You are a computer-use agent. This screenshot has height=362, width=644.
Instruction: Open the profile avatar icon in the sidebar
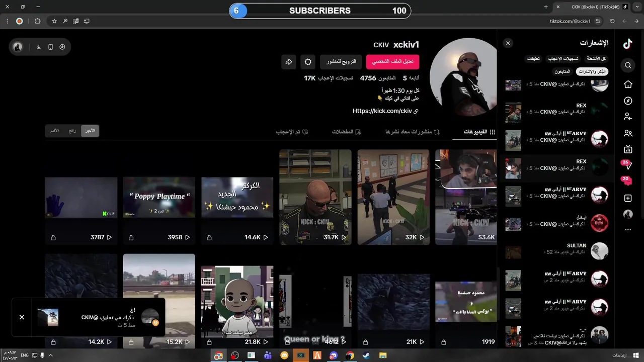pos(628,214)
